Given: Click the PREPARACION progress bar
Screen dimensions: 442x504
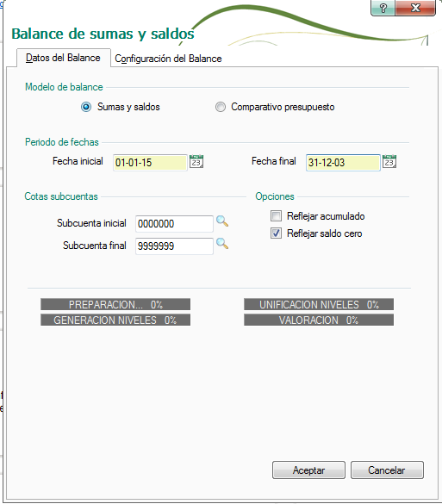Looking at the screenshot, I should click(115, 304).
